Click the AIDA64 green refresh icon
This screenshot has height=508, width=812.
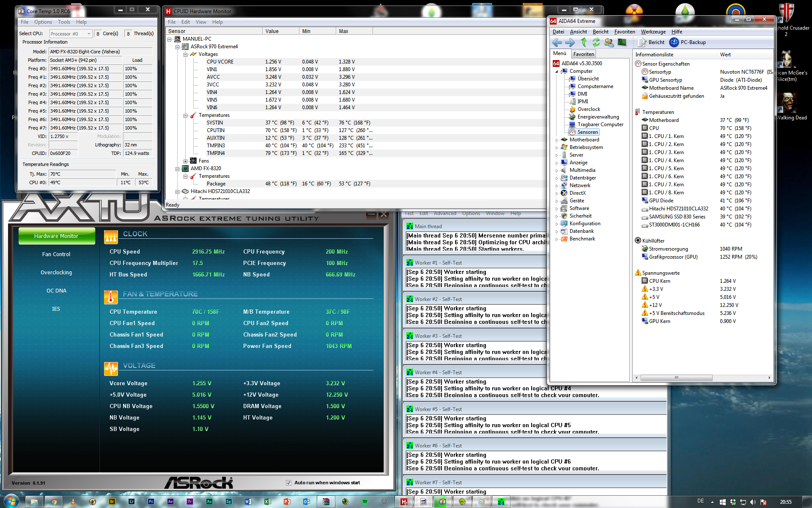click(x=596, y=42)
